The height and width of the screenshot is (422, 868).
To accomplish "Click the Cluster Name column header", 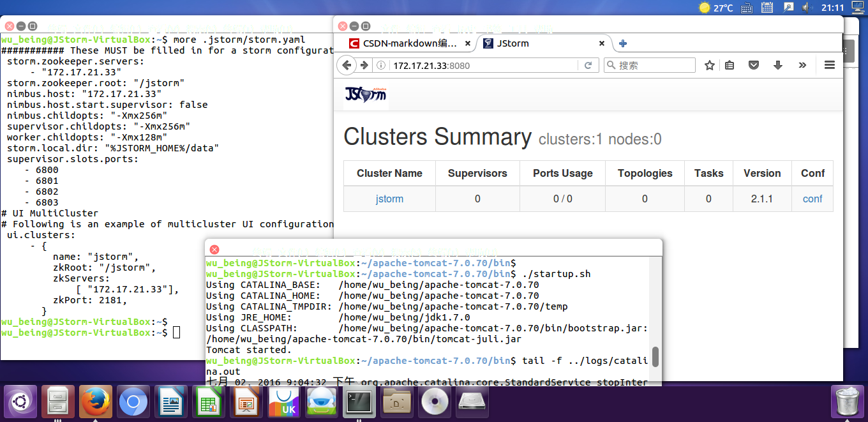I will coord(389,173).
